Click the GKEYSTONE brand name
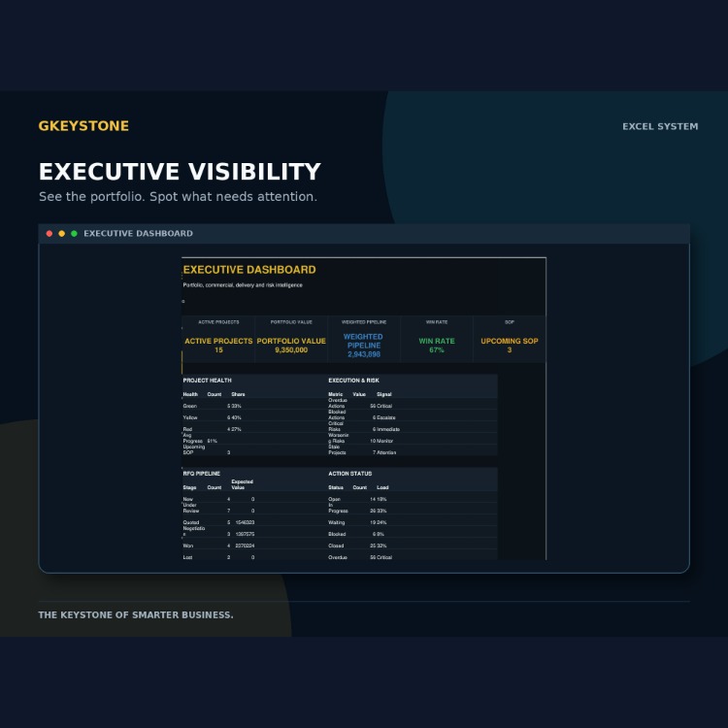The image size is (728, 728). pos(83,126)
